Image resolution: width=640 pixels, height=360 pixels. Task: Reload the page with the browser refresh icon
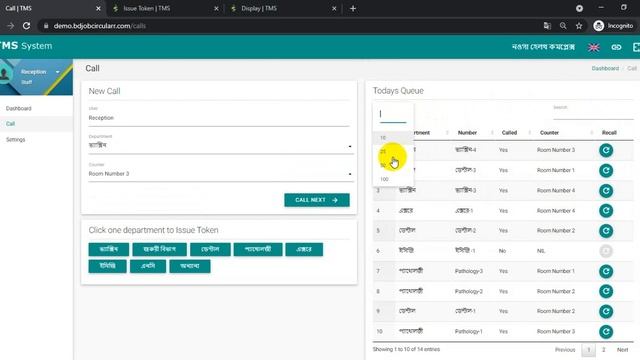click(x=26, y=26)
